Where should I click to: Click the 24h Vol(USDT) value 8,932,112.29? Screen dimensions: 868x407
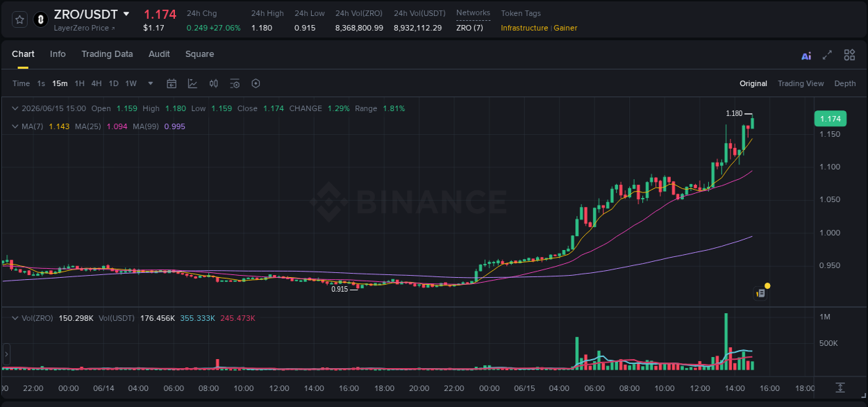point(417,28)
